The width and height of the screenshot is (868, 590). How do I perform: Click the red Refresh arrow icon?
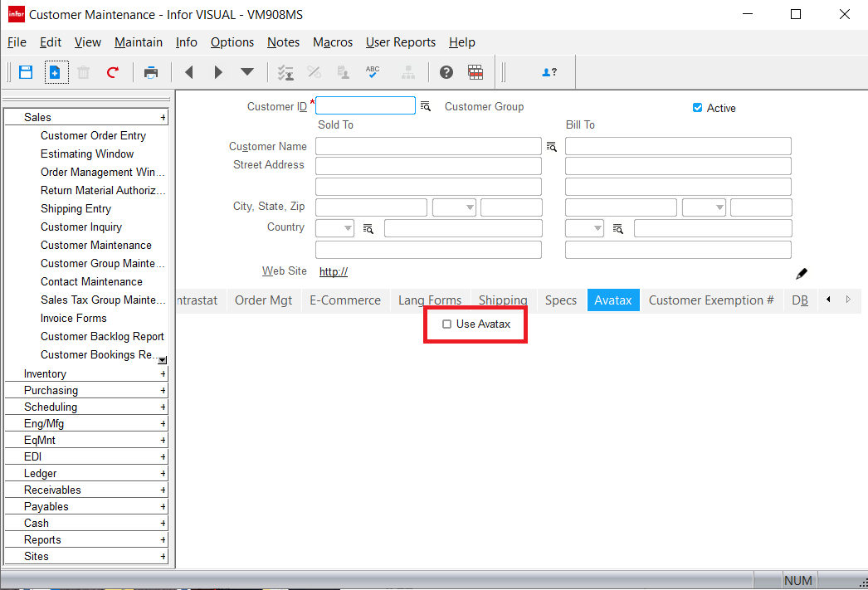click(x=113, y=72)
